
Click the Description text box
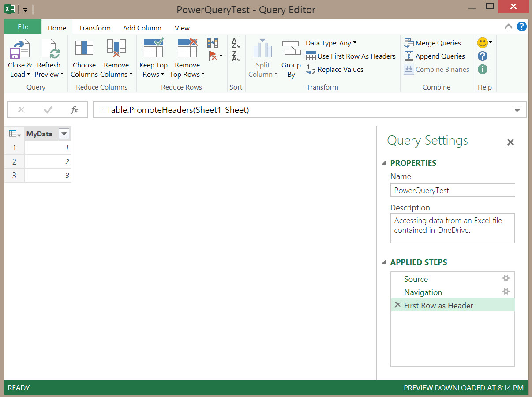(x=453, y=228)
